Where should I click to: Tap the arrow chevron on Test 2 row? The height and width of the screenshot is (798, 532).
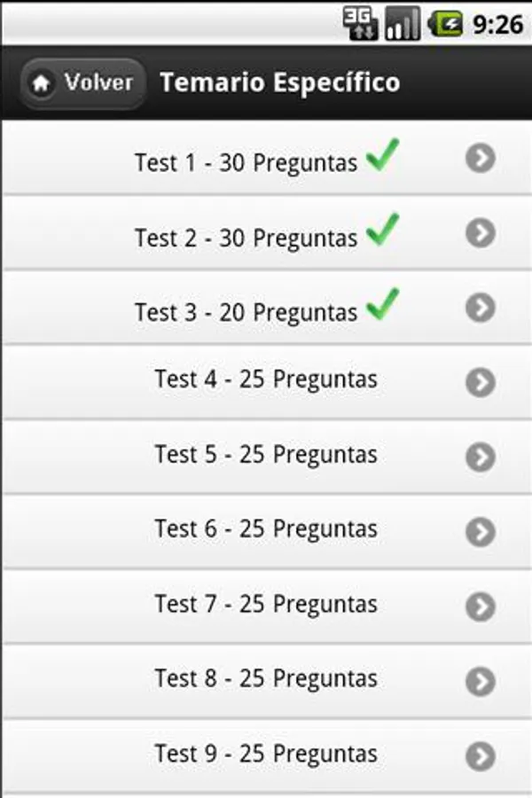[480, 233]
